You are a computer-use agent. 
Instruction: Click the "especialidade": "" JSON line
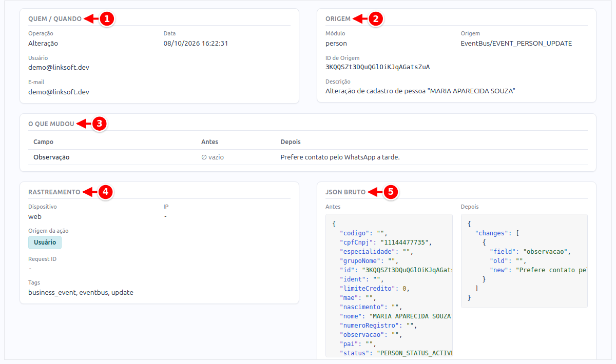[x=376, y=252]
